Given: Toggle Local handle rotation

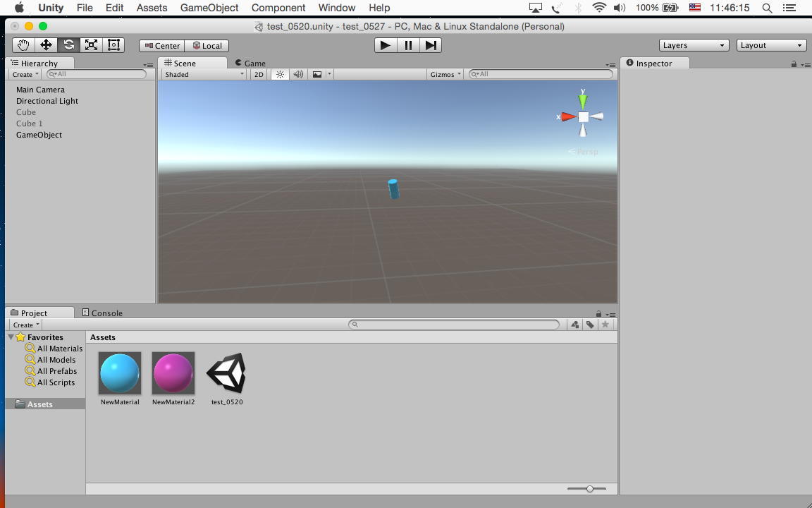Looking at the screenshot, I should [x=207, y=46].
